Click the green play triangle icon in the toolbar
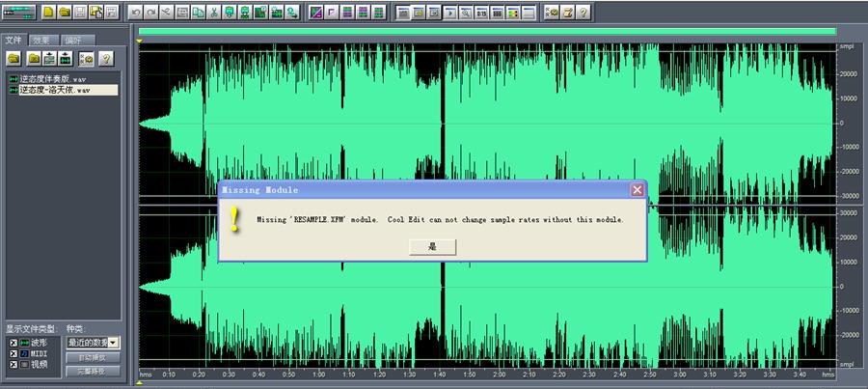The width and height of the screenshot is (868, 389). point(450,12)
